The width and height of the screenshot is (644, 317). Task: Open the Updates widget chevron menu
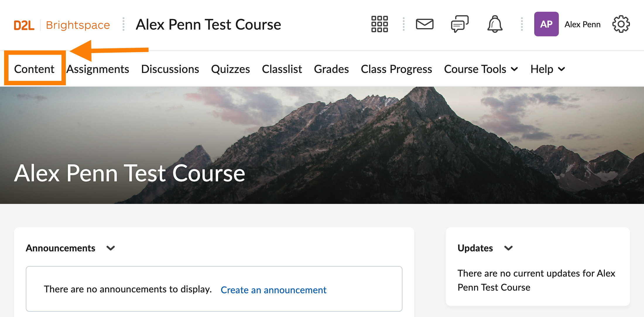(x=508, y=248)
